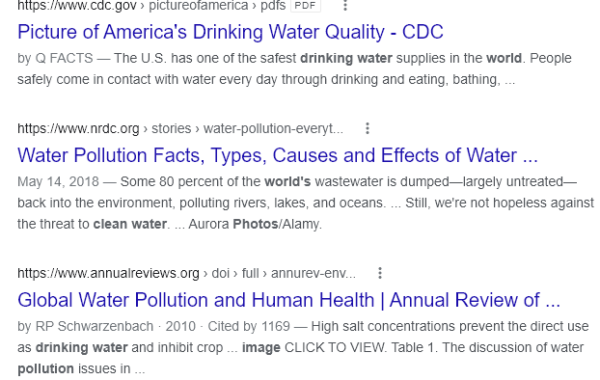Screen dimensions: 600x380
Task: Open the options menu beside the cdc.gov result
Action: point(345,5)
